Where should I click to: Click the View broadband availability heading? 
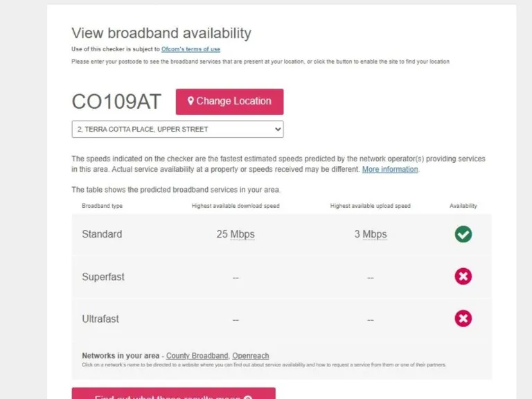161,33
